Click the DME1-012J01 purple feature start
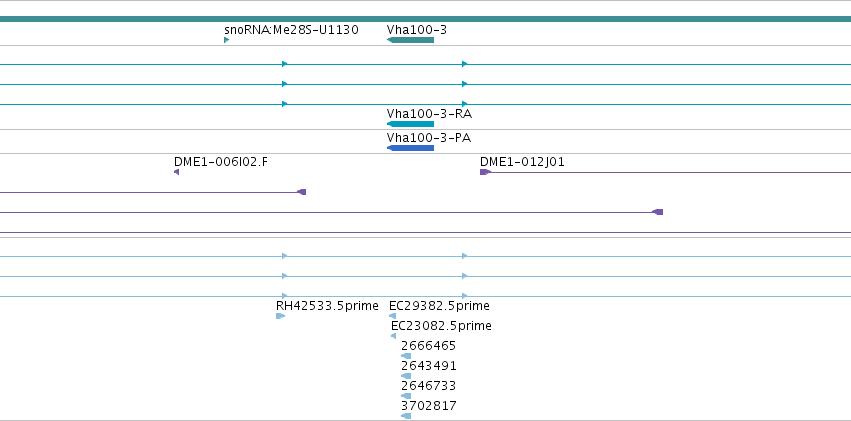The image size is (851, 421). (485, 172)
